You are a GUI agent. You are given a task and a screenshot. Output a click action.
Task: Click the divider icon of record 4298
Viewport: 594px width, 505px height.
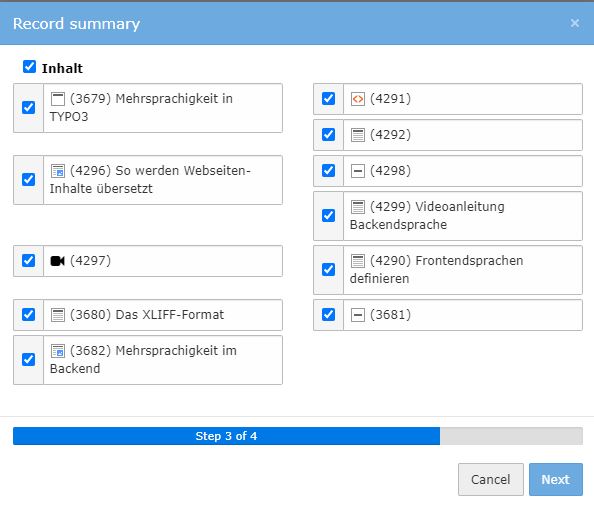[358, 171]
